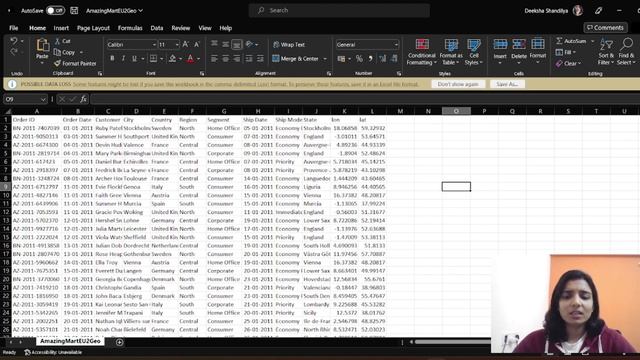Switch to the Data tab
Screen dimensions: 640x360
(x=157, y=28)
